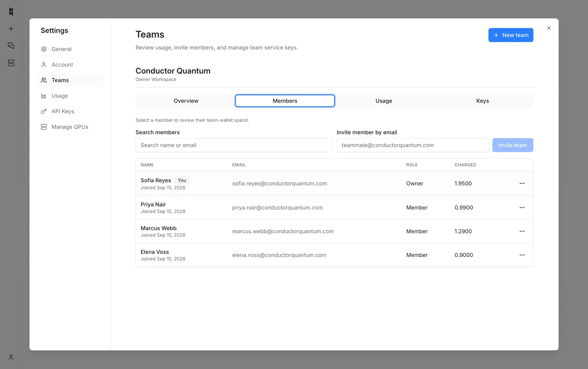588x369 pixels.
Task: Click charged value 0.9000
Action: pyautogui.click(x=464, y=255)
